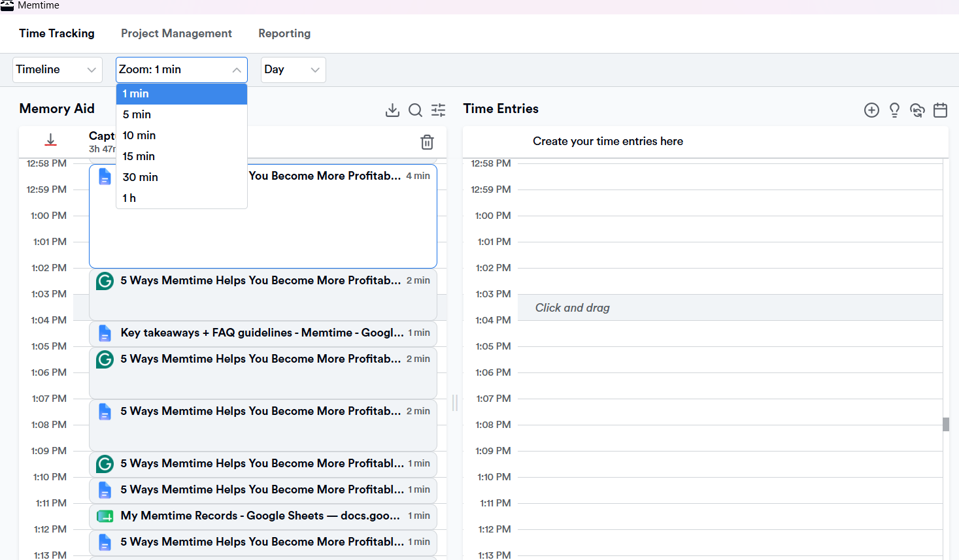Select the 1 min zoom option
The image size is (959, 560).
(182, 93)
